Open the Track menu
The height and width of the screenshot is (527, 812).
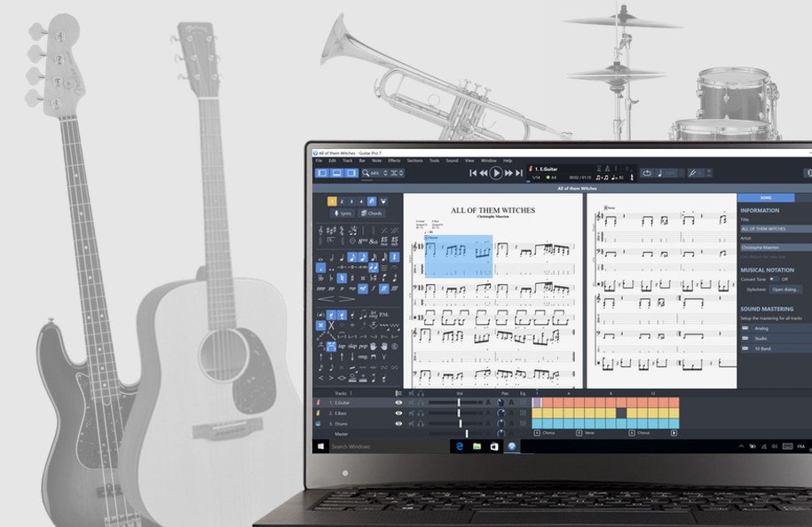[348, 161]
